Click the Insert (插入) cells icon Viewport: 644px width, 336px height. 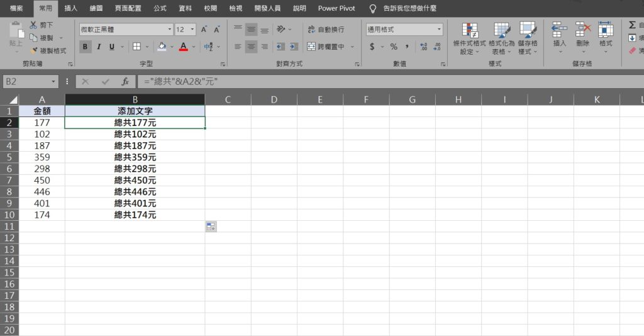559,30
